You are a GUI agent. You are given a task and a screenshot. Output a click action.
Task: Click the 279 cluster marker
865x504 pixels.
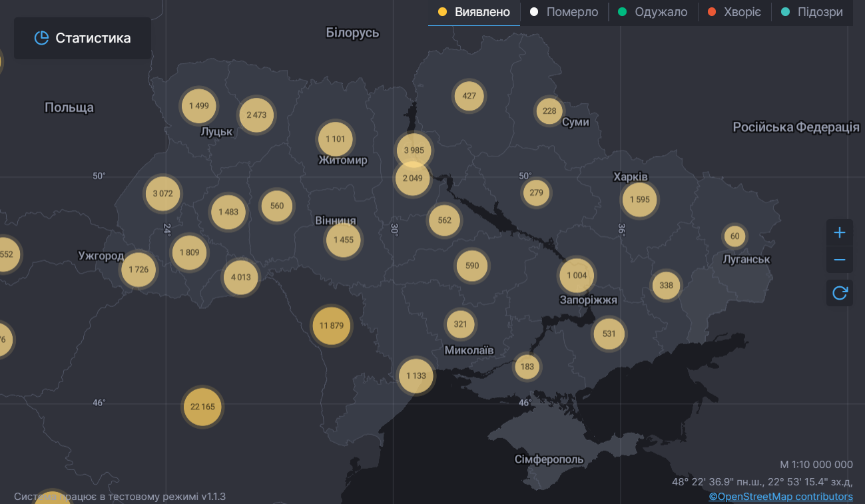[x=537, y=192]
